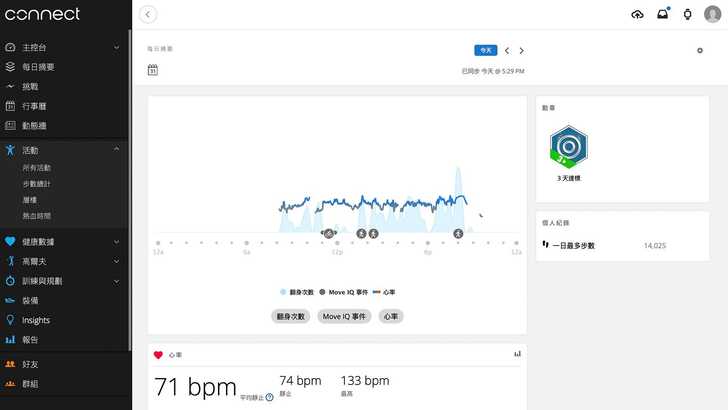
Task: Click the cloud upload icon
Action: pos(638,14)
